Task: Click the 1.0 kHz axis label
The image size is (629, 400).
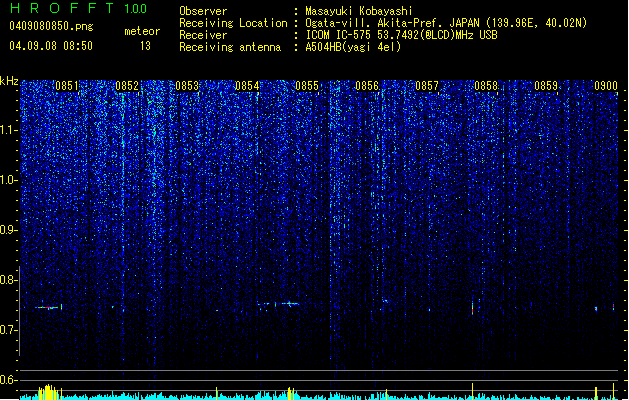Action: tap(8, 180)
